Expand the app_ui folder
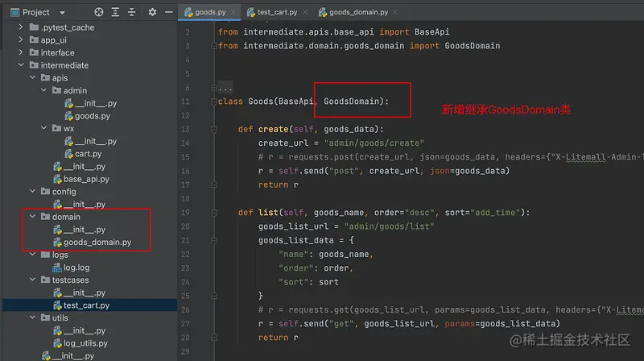The image size is (644, 361). pos(21,39)
